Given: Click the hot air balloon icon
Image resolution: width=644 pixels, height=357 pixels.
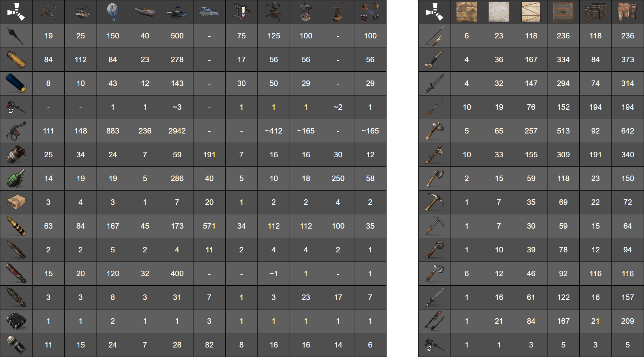Looking at the screenshot, I should coord(113,12).
